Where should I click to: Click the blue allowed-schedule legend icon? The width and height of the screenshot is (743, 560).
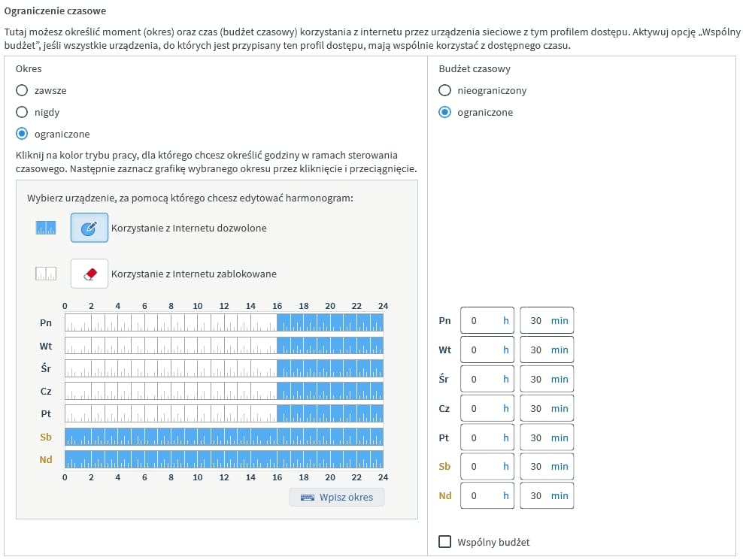click(x=46, y=228)
